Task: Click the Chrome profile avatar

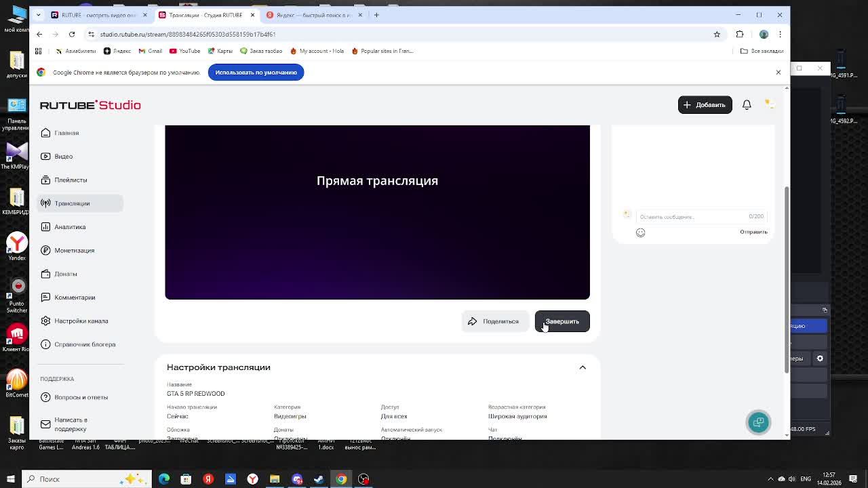Action: point(764,34)
